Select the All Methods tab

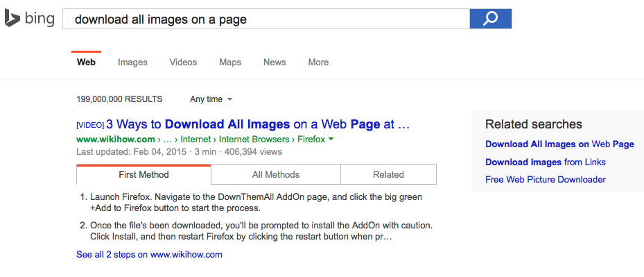tap(276, 174)
